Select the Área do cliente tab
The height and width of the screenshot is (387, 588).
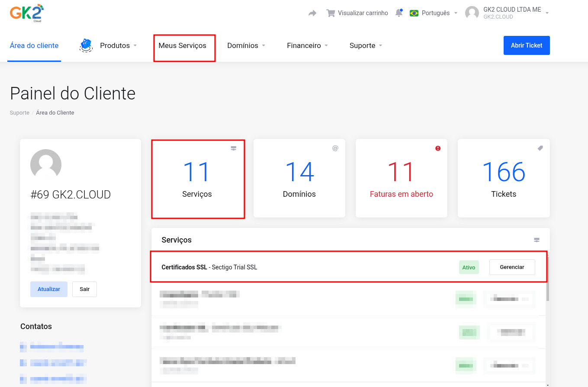tap(34, 45)
